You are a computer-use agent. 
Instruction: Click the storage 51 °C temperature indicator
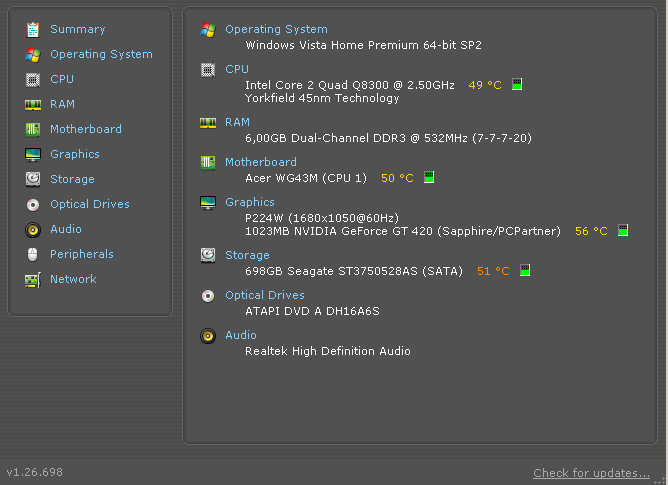[524, 271]
